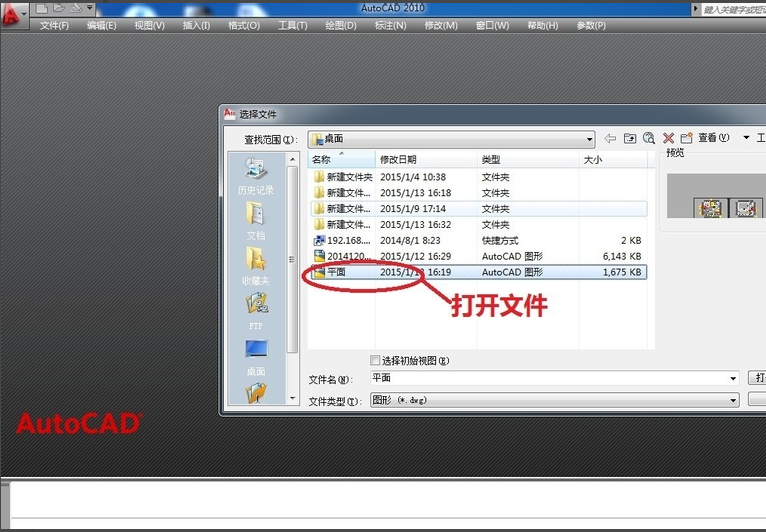Click the partially visible 打开 button
Viewport: 766px width, 532px height.
click(x=757, y=378)
